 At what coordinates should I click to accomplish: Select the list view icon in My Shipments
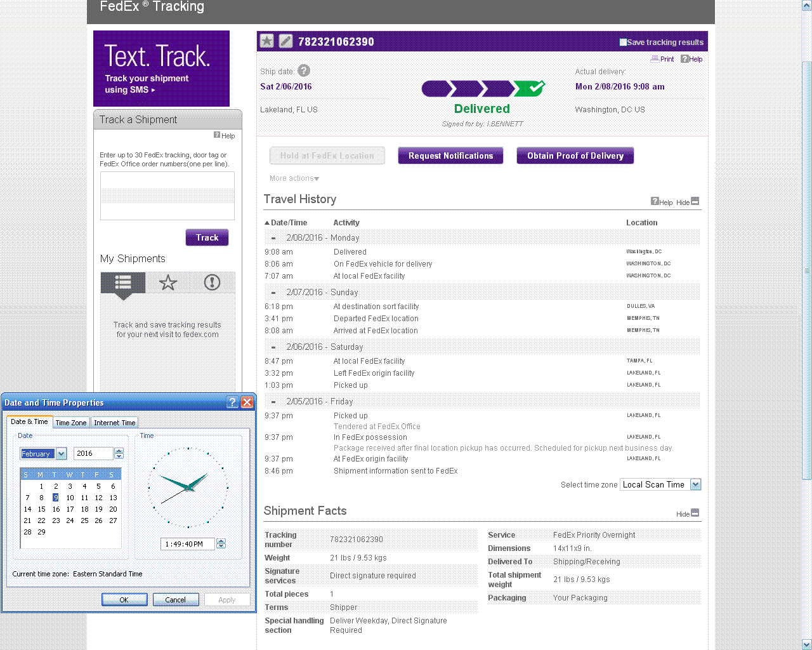coord(123,282)
